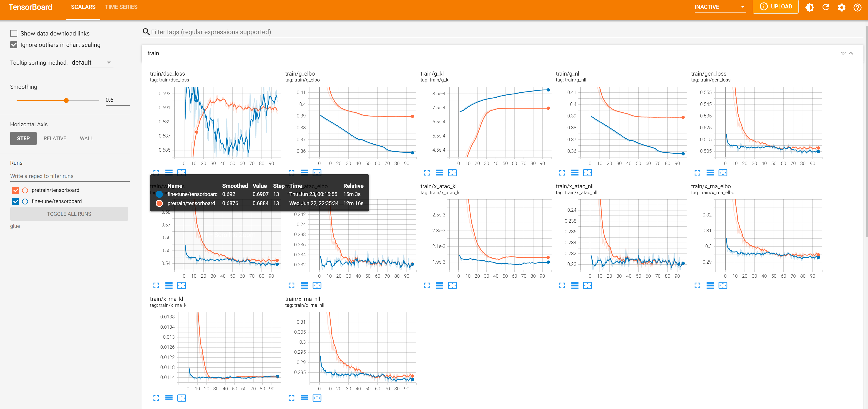Toggle log scale on train/gen_loss chart
Screen dimensions: 868x409
point(710,173)
